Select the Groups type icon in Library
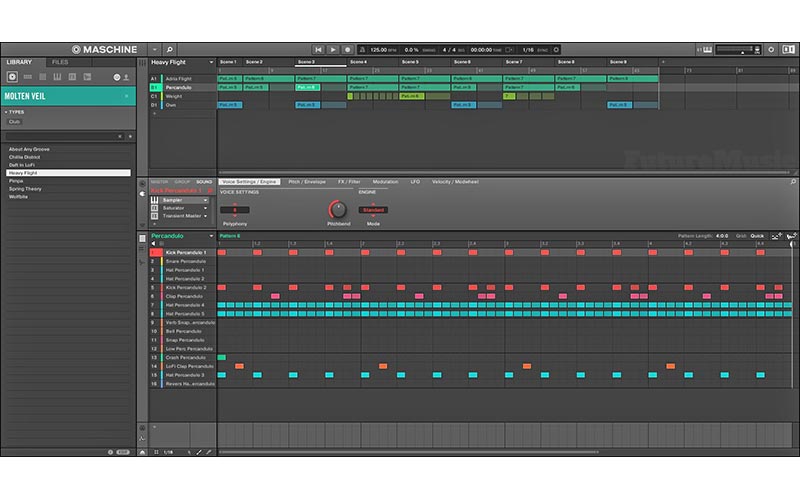Image resolution: width=800 pixels, height=500 pixels. 28,77
